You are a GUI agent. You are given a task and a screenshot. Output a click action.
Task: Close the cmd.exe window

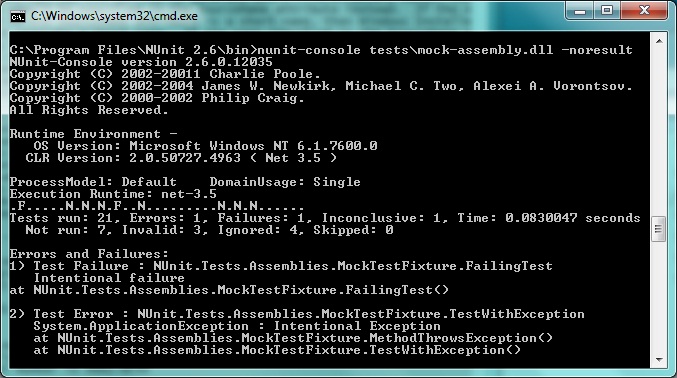coord(644,11)
